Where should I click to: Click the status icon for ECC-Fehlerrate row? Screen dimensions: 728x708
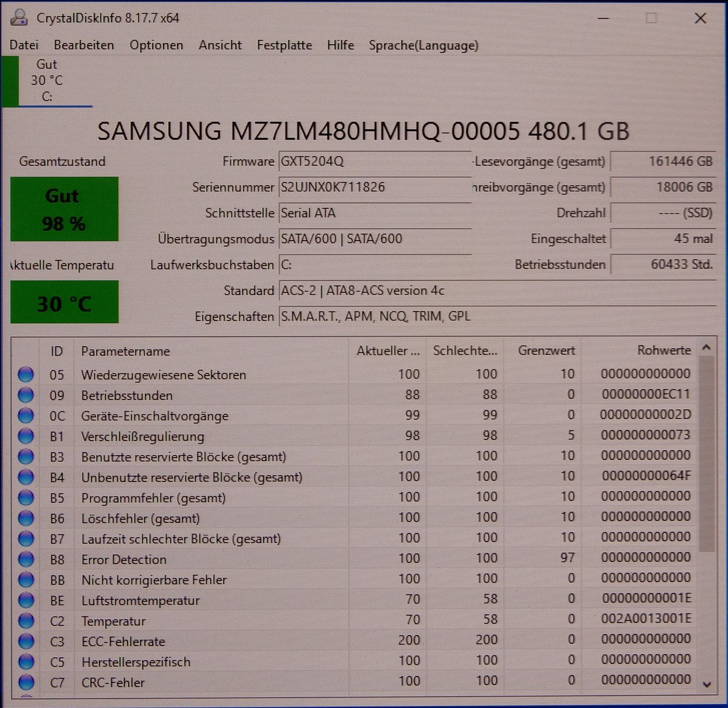[26, 641]
